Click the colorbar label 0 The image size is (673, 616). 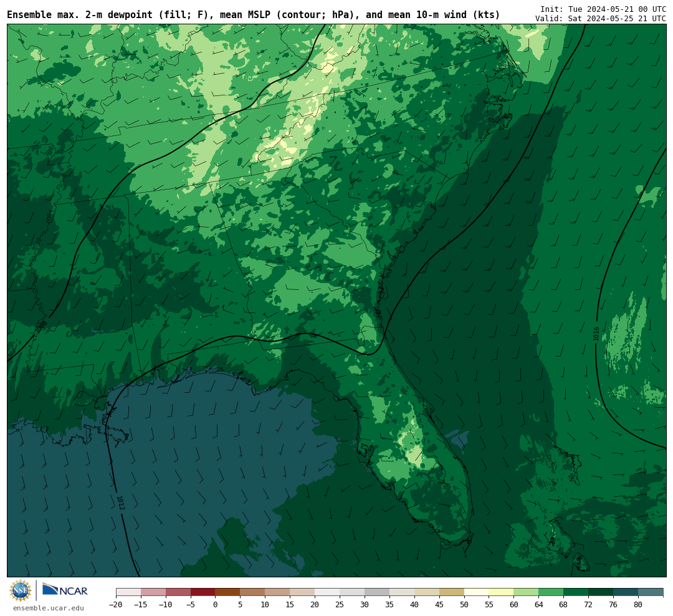[x=216, y=605]
